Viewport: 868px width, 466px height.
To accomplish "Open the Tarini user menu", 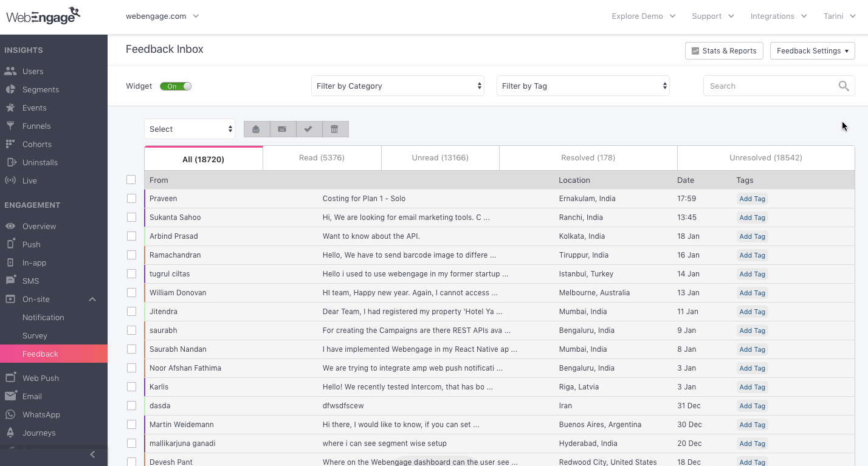I will [839, 16].
